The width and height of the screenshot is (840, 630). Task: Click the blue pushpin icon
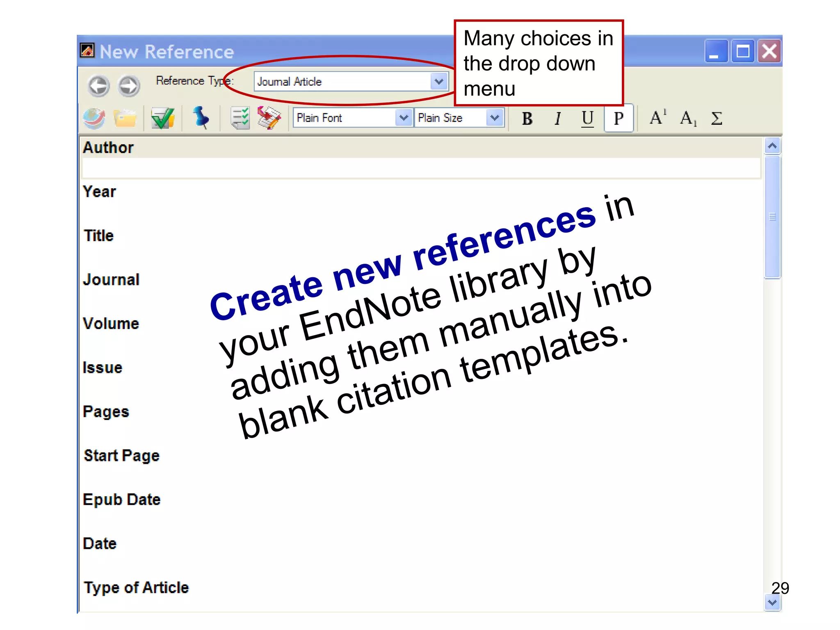point(201,118)
